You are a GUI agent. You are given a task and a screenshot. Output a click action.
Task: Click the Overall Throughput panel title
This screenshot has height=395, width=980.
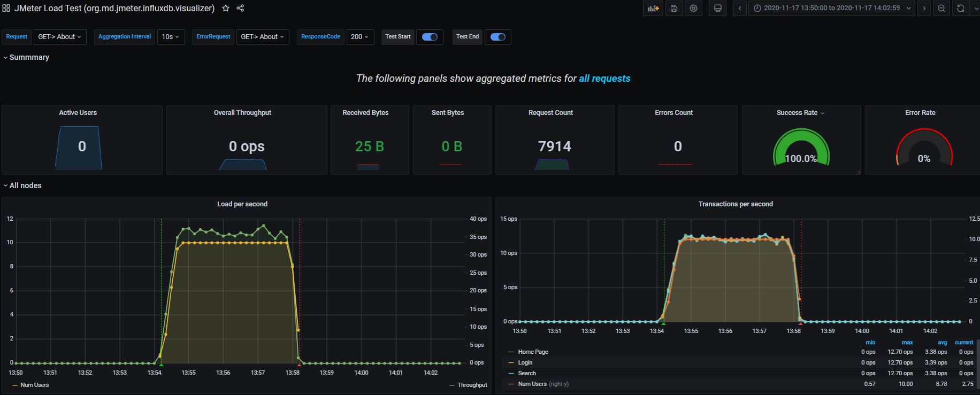click(242, 113)
